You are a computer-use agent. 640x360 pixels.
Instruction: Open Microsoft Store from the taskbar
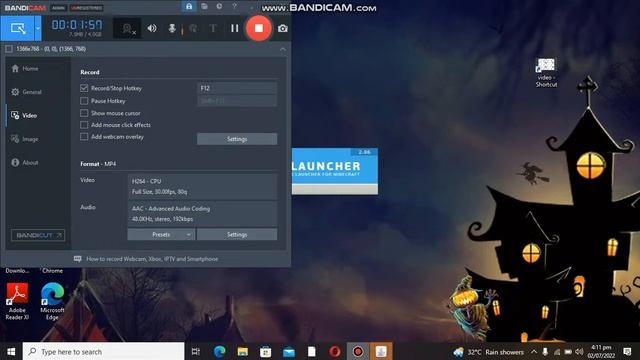[266, 351]
